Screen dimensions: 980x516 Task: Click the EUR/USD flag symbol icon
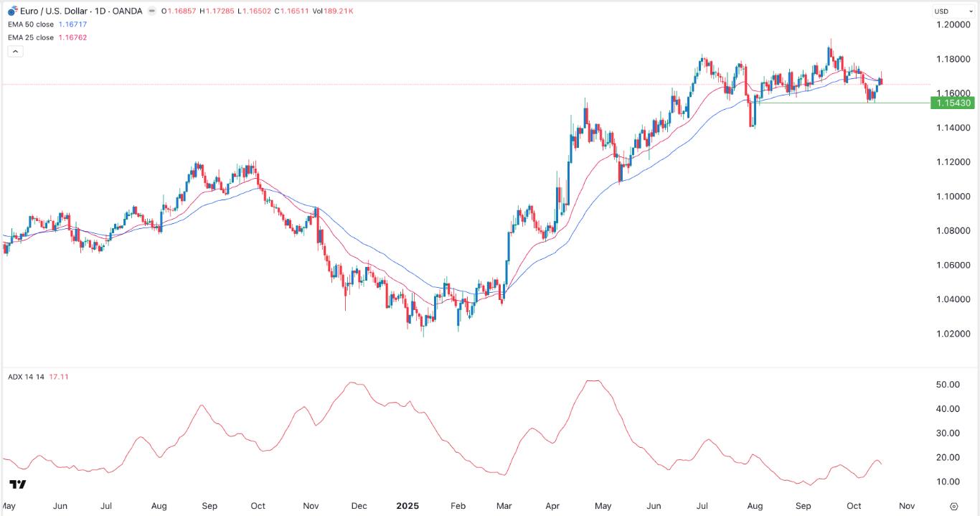tap(12, 11)
